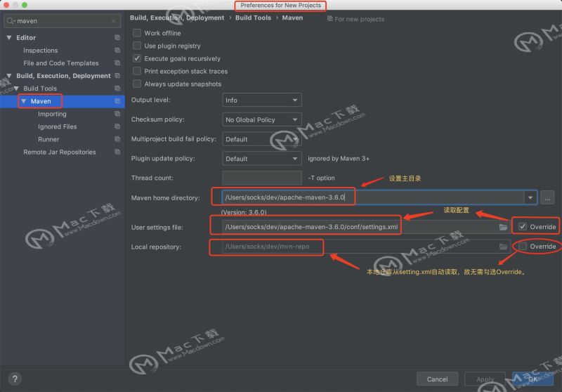Click icon beside Runner row
Image resolution: width=562 pixels, height=392 pixels.
click(117, 139)
